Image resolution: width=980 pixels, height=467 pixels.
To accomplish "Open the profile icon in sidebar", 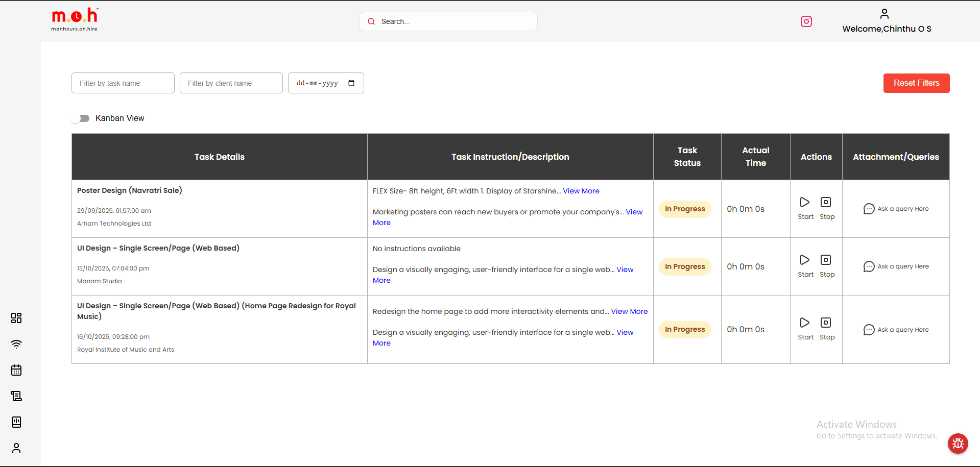I will 16,448.
